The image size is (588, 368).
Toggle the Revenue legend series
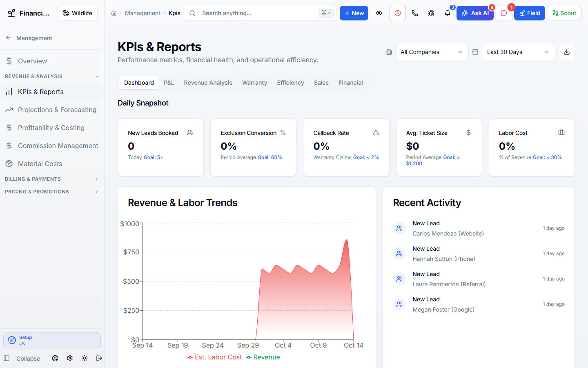(x=263, y=357)
